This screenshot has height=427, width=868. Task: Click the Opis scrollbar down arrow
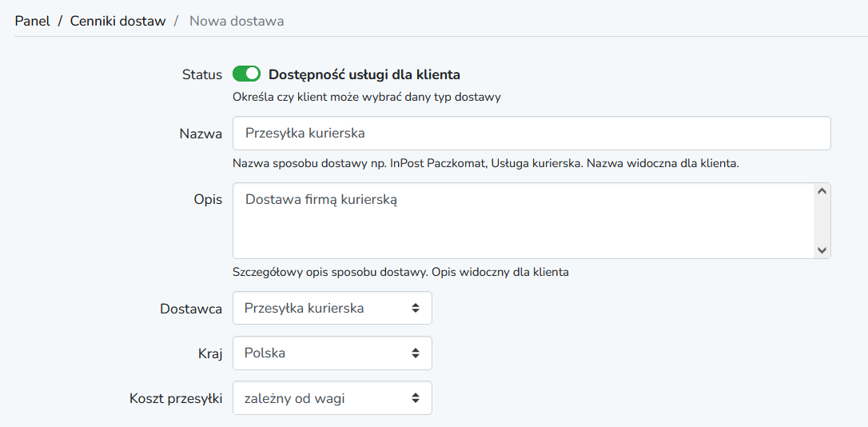tap(822, 250)
